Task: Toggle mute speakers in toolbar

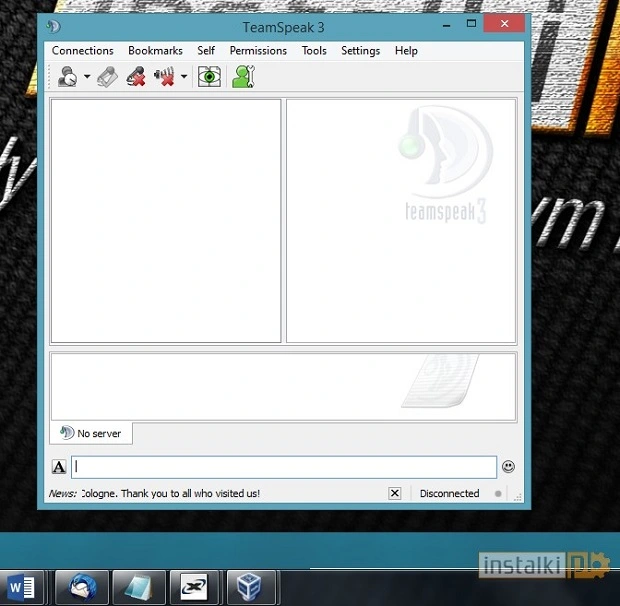Action: [x=164, y=77]
